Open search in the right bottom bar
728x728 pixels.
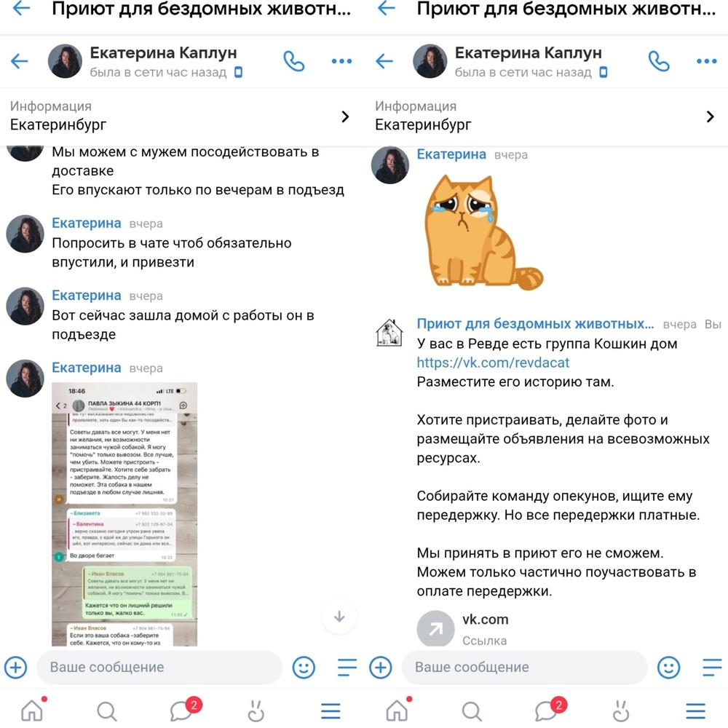pos(472,711)
